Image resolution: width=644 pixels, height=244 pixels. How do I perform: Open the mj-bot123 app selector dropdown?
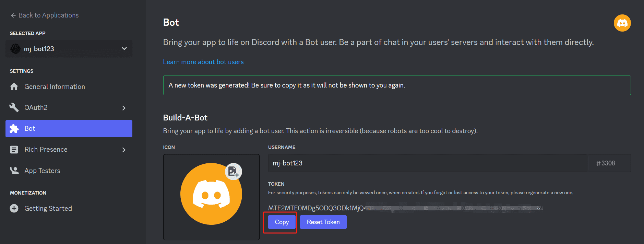pyautogui.click(x=69, y=49)
